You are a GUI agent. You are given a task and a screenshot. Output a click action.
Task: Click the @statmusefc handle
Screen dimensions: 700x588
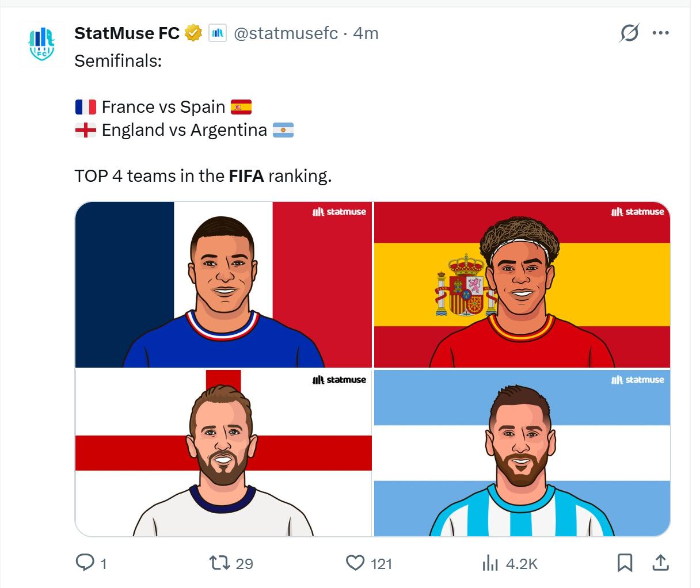(x=286, y=33)
